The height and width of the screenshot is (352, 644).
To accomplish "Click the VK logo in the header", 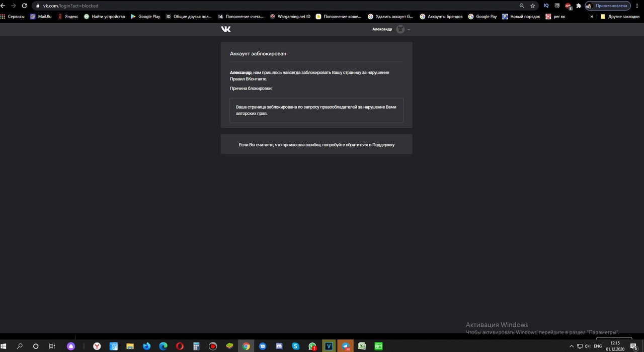I will point(226,29).
